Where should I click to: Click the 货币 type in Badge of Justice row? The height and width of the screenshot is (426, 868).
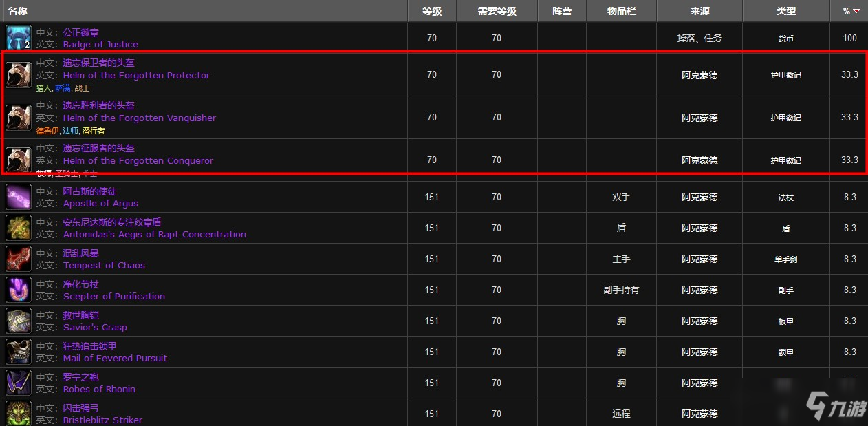pyautogui.click(x=785, y=39)
